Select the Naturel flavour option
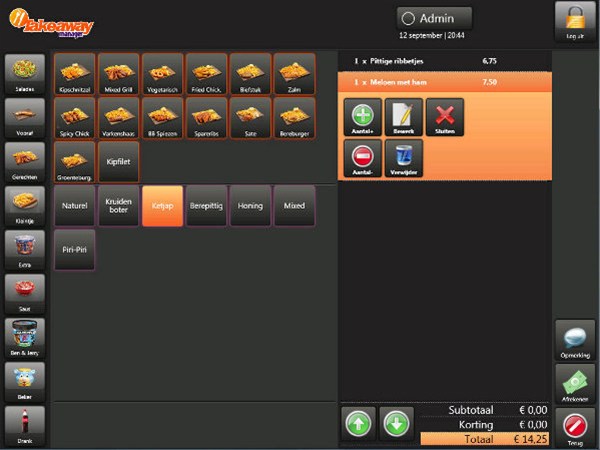The image size is (600, 450). pyautogui.click(x=76, y=206)
